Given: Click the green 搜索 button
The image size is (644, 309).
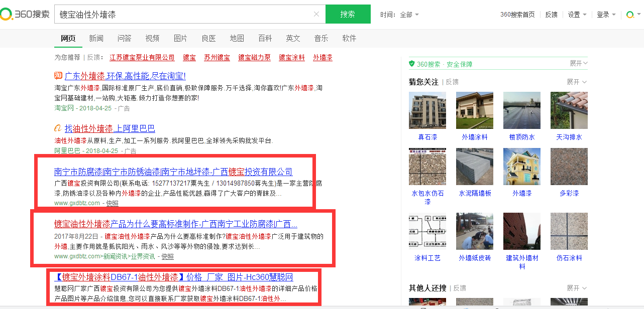Looking at the screenshot, I should (x=348, y=14).
